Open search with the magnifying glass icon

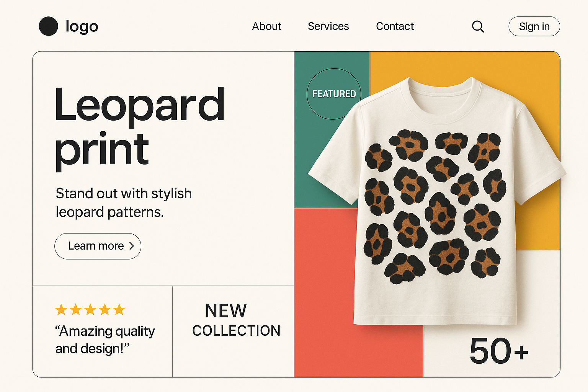pos(478,26)
